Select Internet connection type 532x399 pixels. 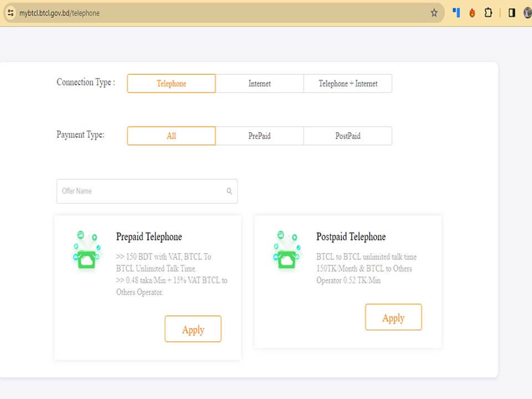pos(259,84)
